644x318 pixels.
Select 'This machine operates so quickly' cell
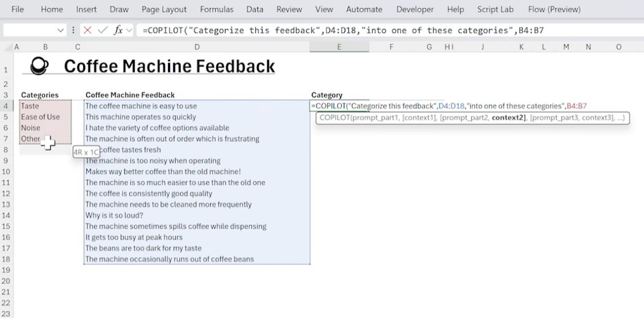pyautogui.click(x=197, y=117)
